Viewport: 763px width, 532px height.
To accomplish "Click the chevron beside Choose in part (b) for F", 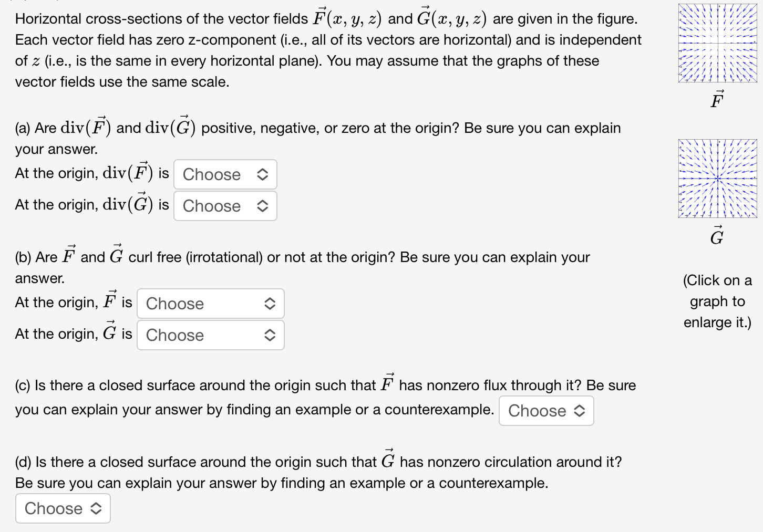I will coord(270,304).
